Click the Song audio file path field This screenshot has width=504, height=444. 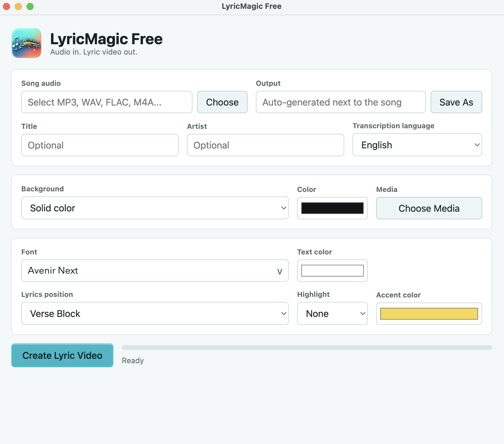pyautogui.click(x=107, y=102)
